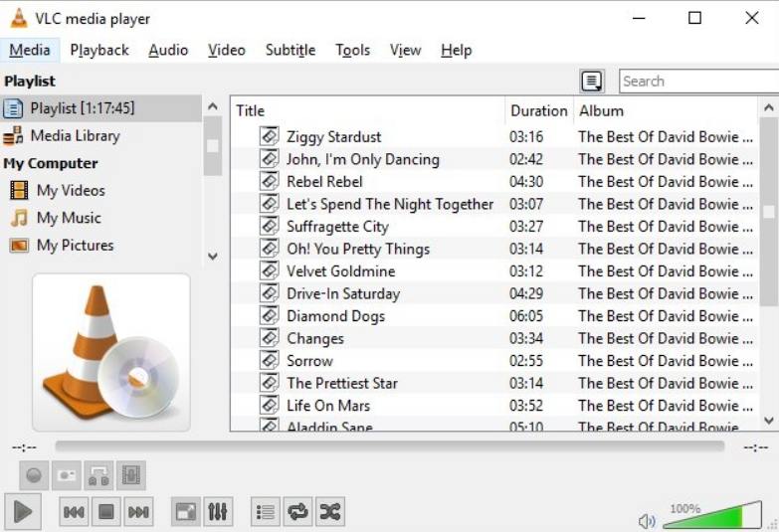Select the track Diamond Dogs
Viewport: 779px width, 532px height.
click(x=494, y=315)
